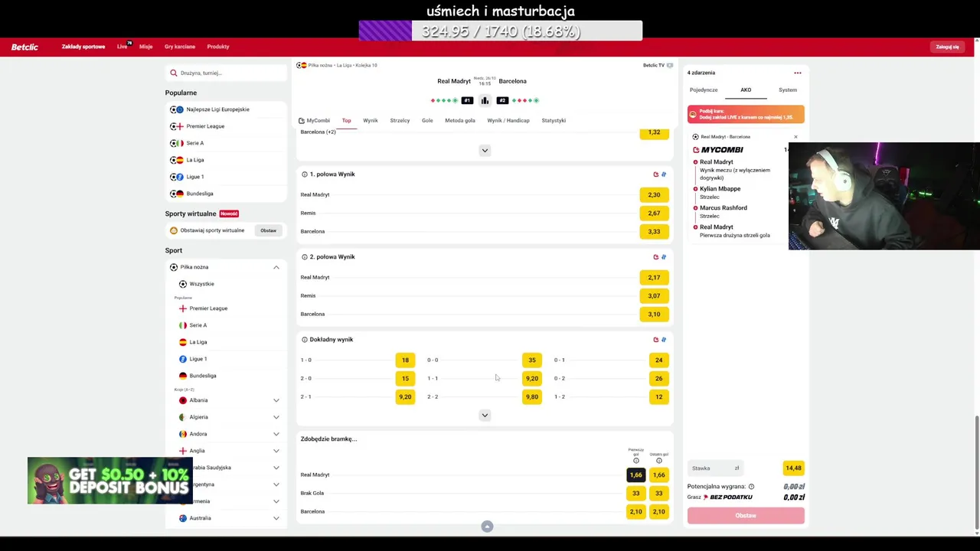Open the Live navigation menu item
The height and width of the screenshot is (551, 980).
pos(122,47)
